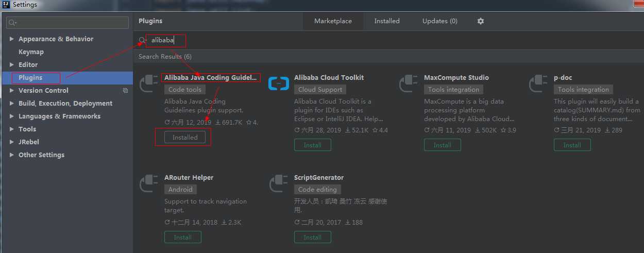The image size is (644, 253).
Task: Click the 502K downloads count
Action: pyautogui.click(x=486, y=130)
